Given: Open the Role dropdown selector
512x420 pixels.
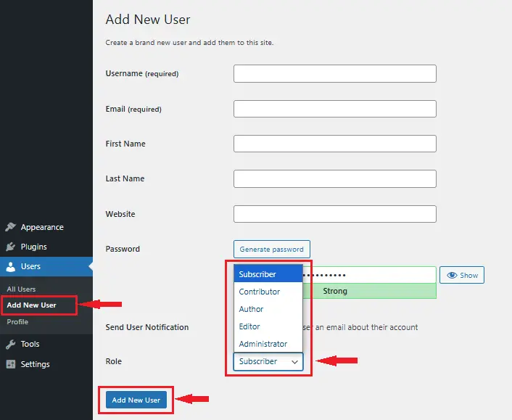Looking at the screenshot, I should pos(268,361).
